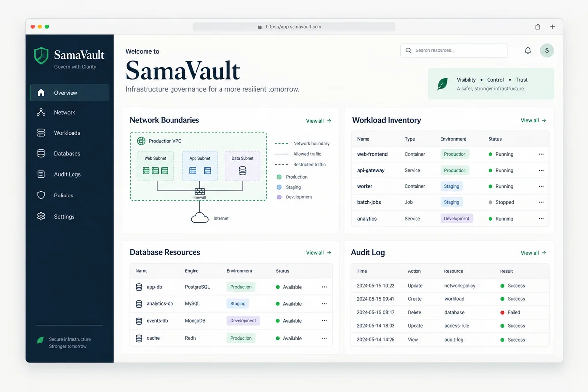Image resolution: width=588 pixels, height=392 pixels.
Task: Click the SamaVault shield logo icon
Action: [41, 55]
